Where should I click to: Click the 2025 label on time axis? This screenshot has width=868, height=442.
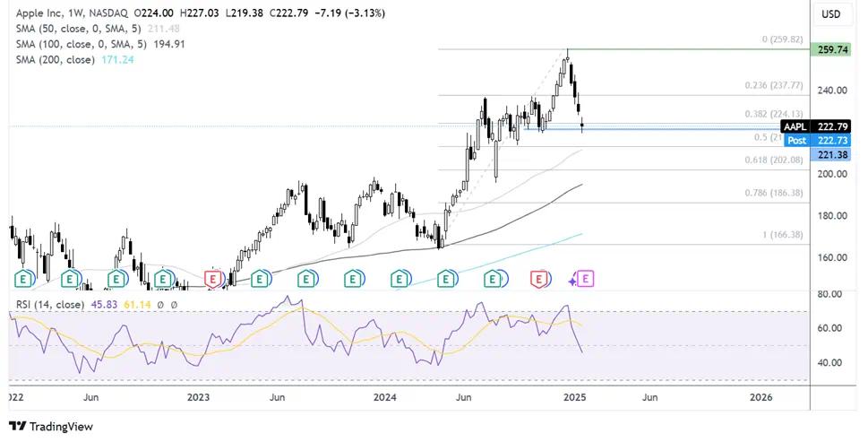tap(574, 397)
